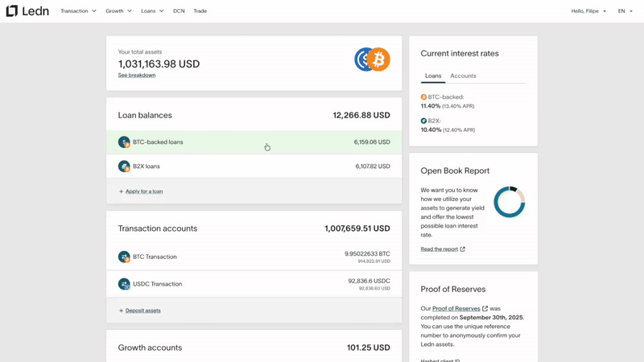Click the September 30th, 2025 date text
The image size is (644, 362).
point(491,318)
